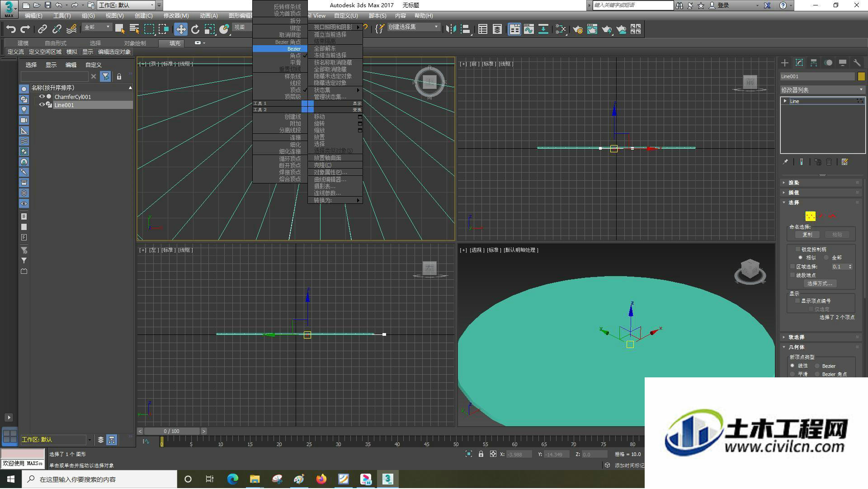Expand the 渲染 rollout

(x=822, y=183)
